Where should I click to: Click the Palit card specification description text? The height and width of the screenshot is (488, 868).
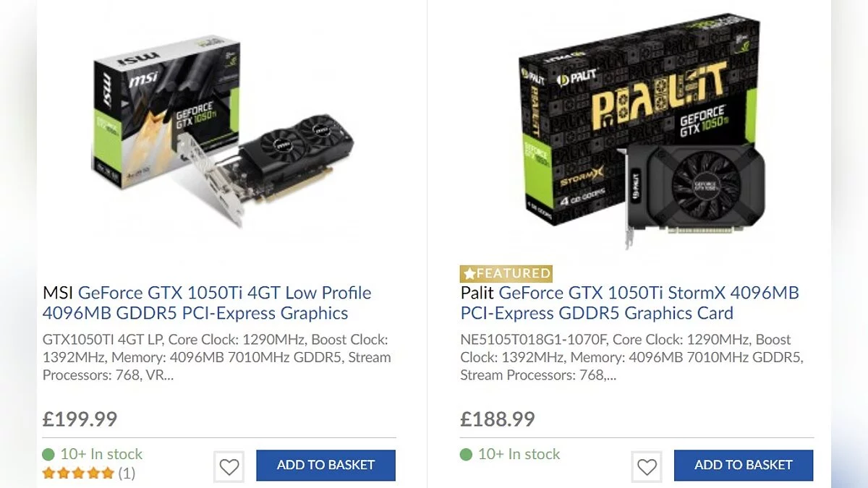[631, 357]
